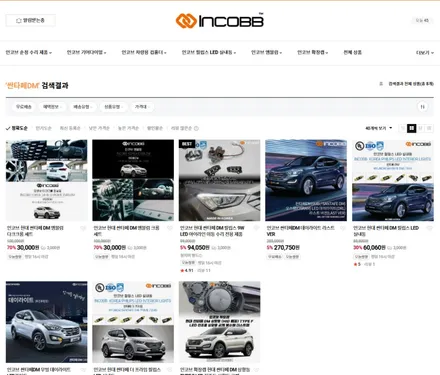Click the 무료배송 tag under 270,750원 product
The image size is (440, 375).
point(274,257)
